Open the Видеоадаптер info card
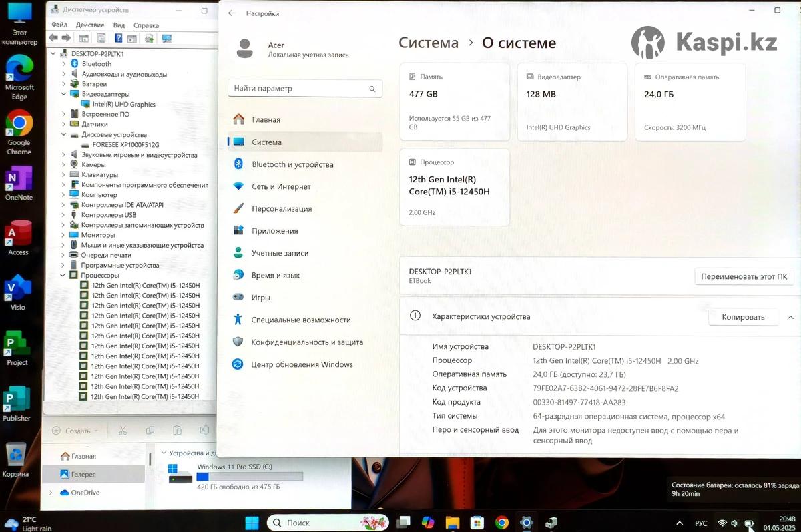Viewport: 801px width, 532px height. click(x=572, y=102)
